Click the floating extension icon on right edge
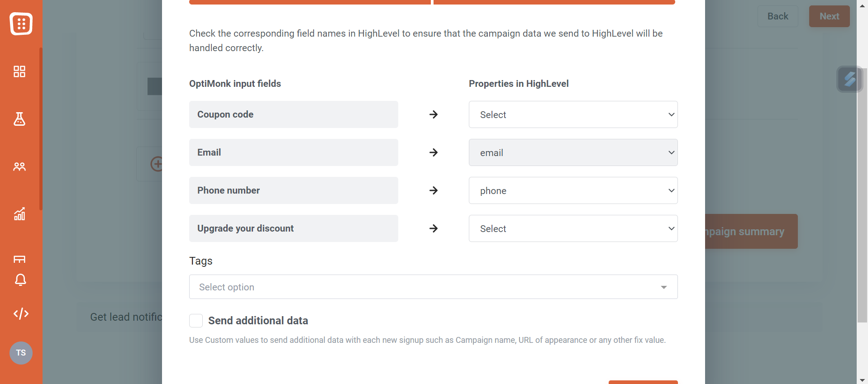 click(x=849, y=79)
